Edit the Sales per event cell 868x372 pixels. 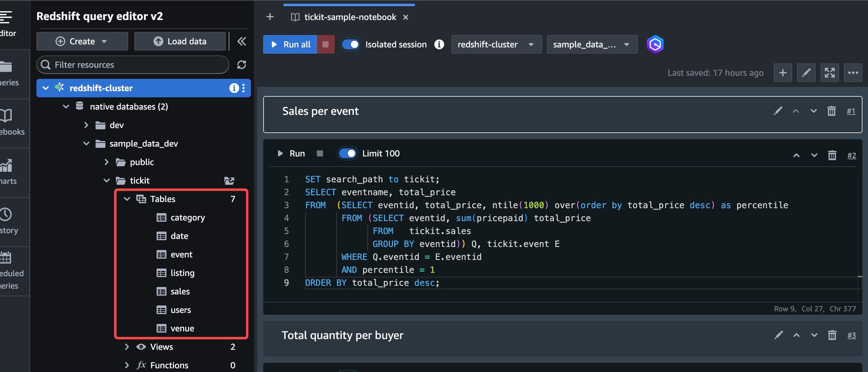(778, 111)
